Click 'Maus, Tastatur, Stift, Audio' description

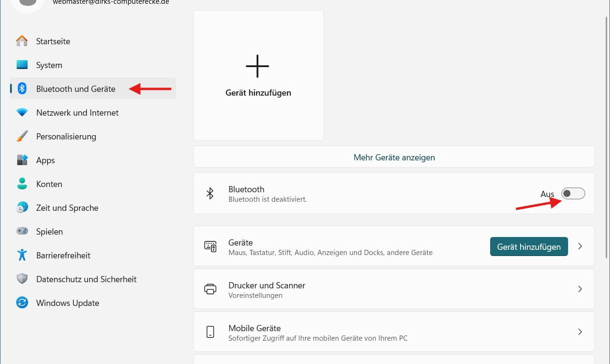point(330,253)
